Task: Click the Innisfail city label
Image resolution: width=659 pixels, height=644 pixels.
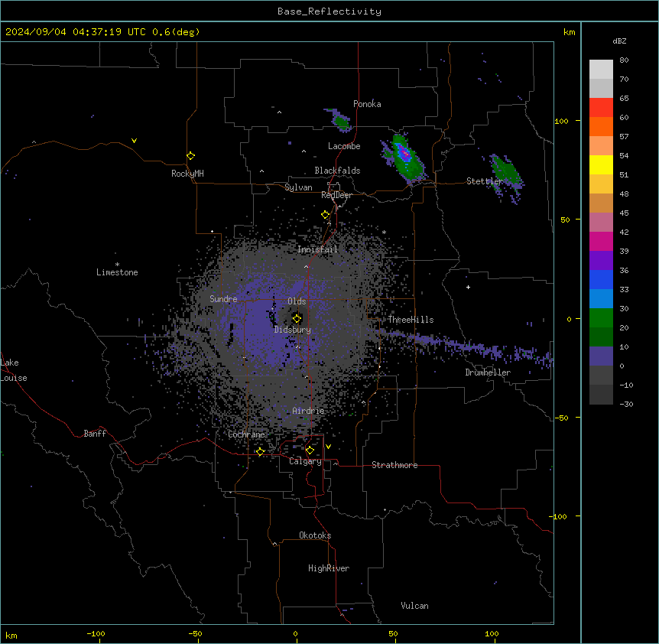Action: [x=317, y=249]
